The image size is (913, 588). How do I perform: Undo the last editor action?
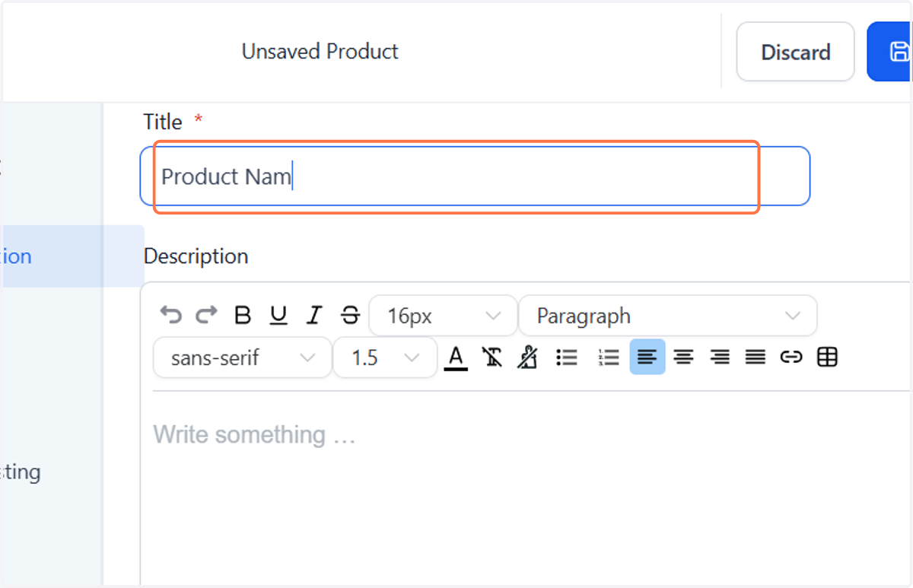[x=171, y=315]
